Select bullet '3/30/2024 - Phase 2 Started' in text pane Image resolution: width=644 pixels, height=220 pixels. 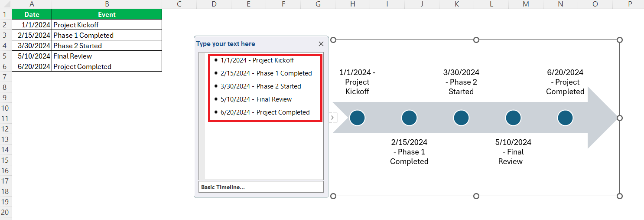[x=260, y=86]
